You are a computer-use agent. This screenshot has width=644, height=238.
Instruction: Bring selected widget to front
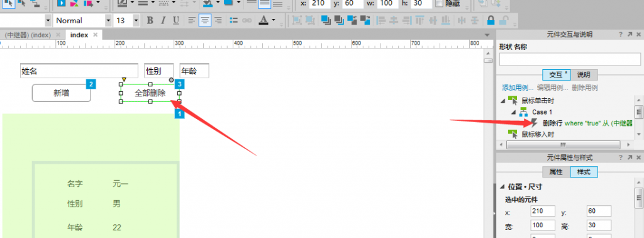pyautogui.click(x=326, y=20)
